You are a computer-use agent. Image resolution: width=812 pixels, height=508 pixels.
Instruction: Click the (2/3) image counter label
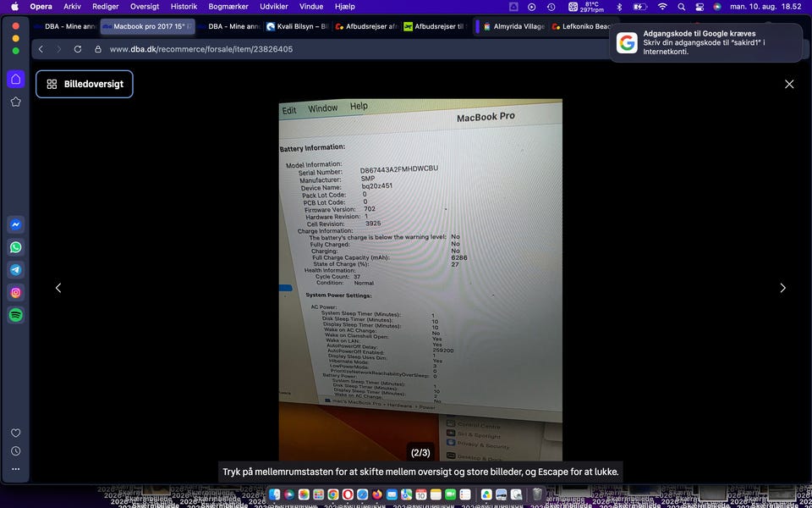point(420,452)
